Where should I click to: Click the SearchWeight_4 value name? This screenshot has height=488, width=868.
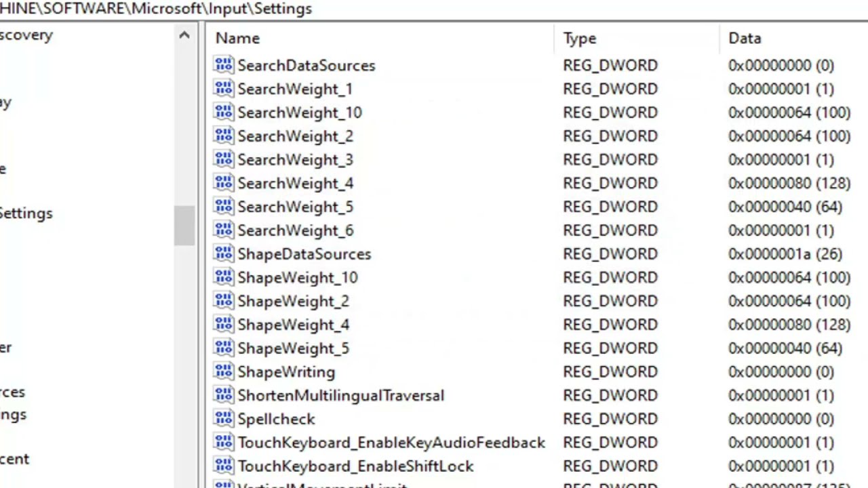[x=295, y=183]
